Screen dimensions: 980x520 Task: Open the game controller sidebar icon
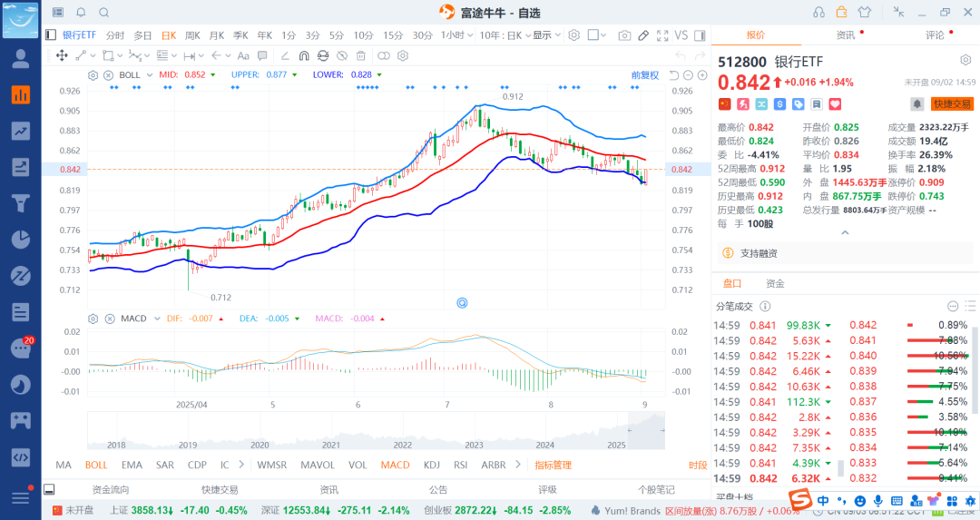coord(21,420)
